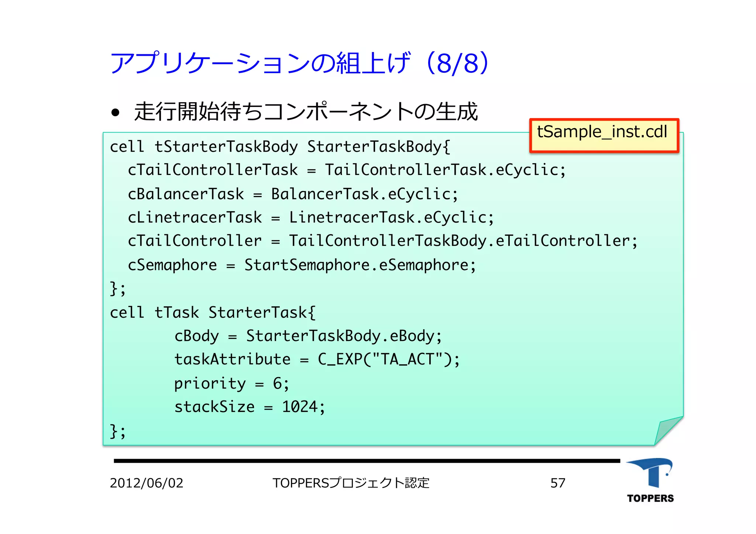756x534 pixels.
Task: Click the page number 57
Action: 558,483
